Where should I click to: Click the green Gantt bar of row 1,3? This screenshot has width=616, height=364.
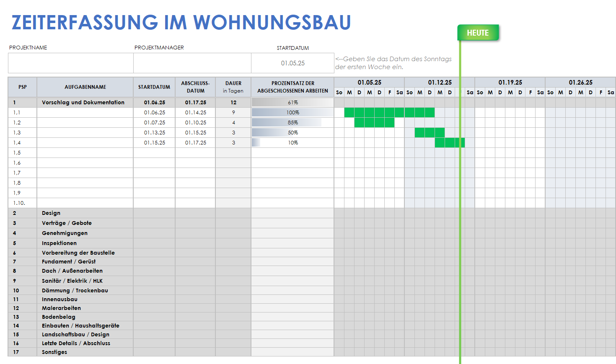430,133
